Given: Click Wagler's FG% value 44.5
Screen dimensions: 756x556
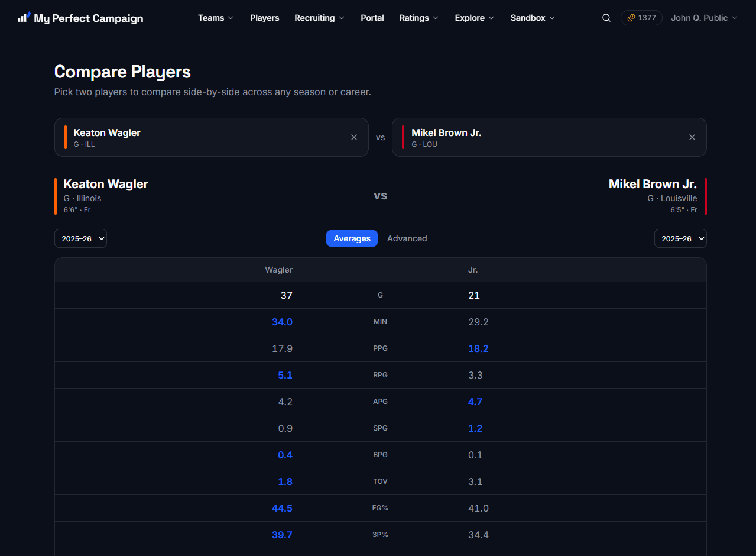Looking at the screenshot, I should tap(282, 508).
